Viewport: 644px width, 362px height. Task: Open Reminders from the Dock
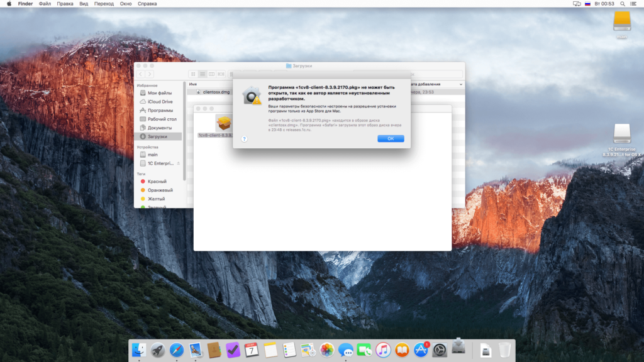(289, 350)
